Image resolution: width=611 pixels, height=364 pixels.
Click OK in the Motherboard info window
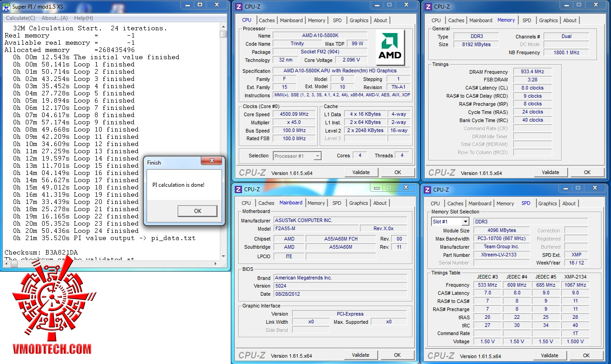click(397, 355)
